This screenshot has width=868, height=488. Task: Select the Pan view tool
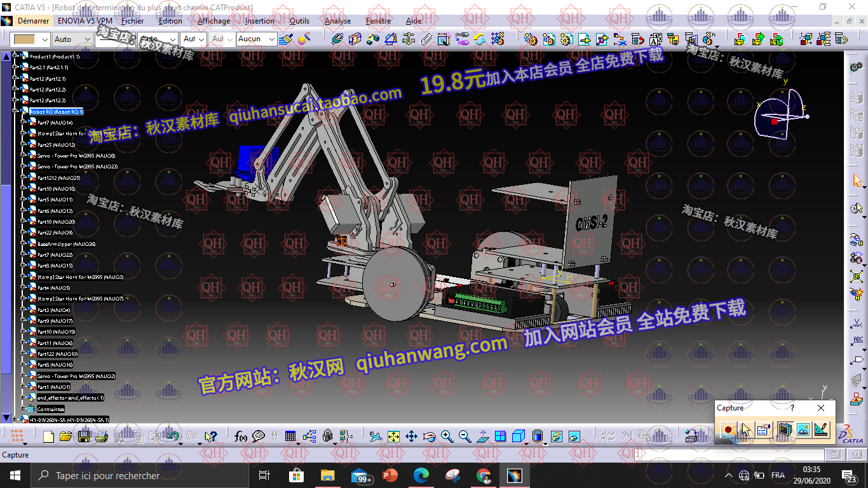(x=411, y=437)
